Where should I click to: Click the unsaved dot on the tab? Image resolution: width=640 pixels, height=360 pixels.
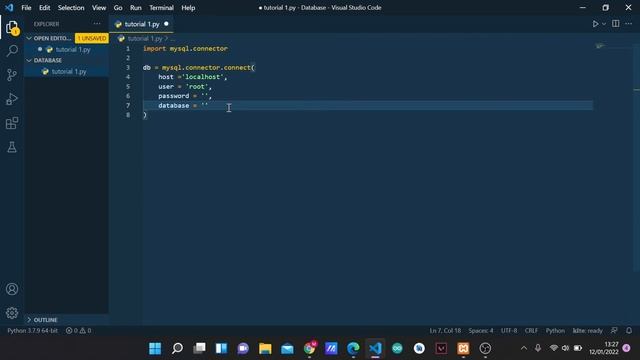click(166, 24)
